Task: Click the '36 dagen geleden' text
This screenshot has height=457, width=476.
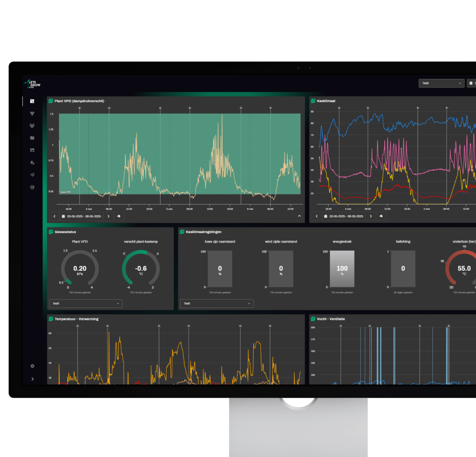Action: (x=403, y=293)
